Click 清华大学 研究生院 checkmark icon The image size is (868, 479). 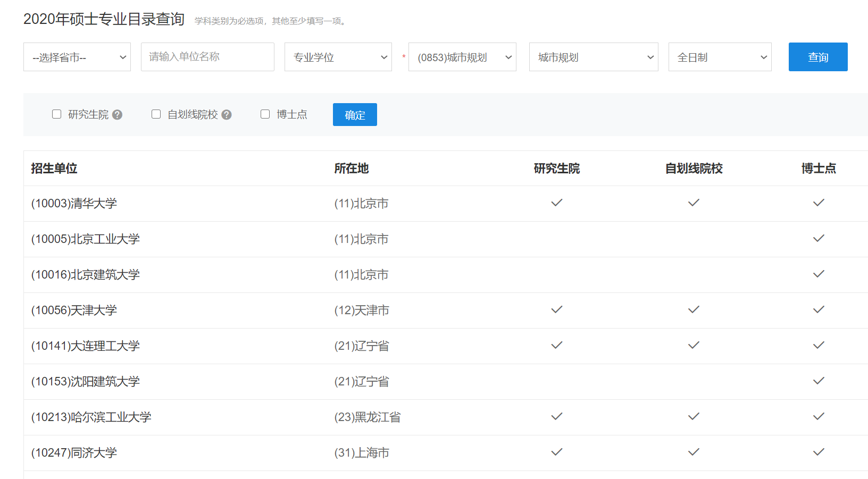(x=556, y=203)
